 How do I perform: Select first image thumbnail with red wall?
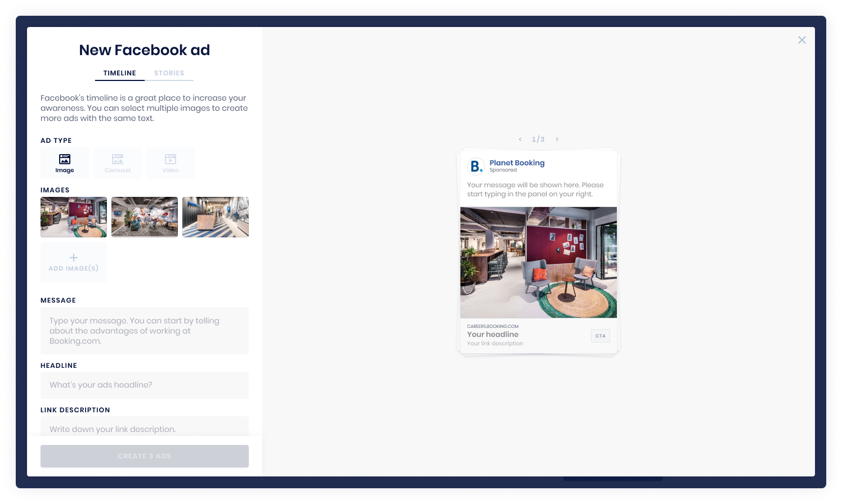[x=74, y=217]
